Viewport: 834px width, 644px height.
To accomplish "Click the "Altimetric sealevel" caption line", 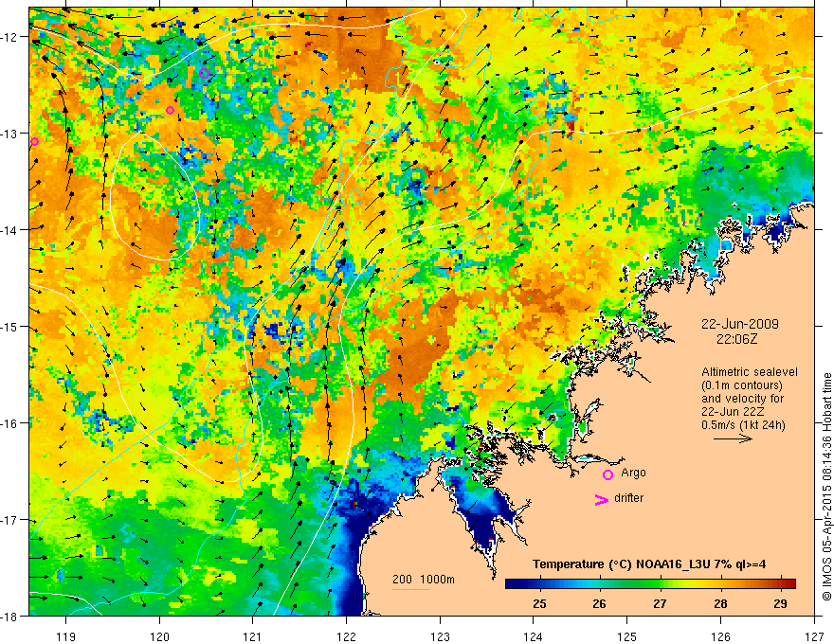I will pyautogui.click(x=750, y=372).
